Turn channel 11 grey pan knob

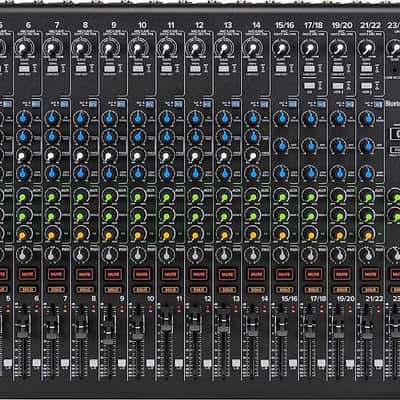click(x=166, y=255)
